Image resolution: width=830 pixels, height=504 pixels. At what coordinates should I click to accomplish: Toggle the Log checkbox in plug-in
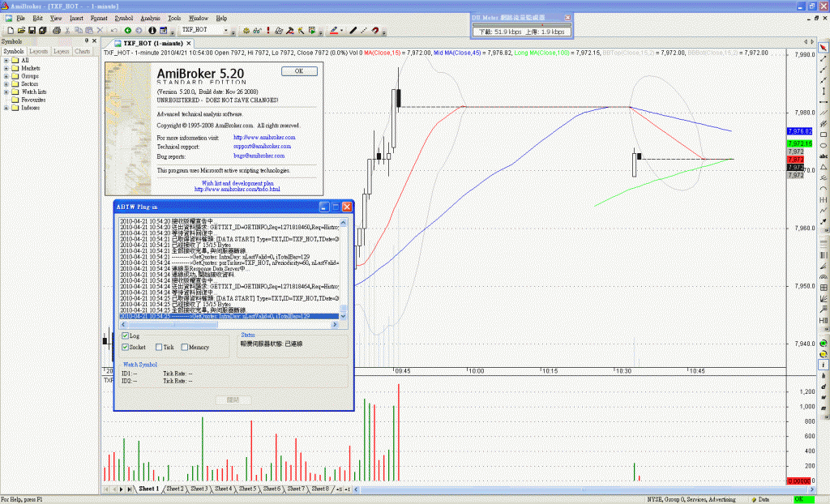pos(126,335)
